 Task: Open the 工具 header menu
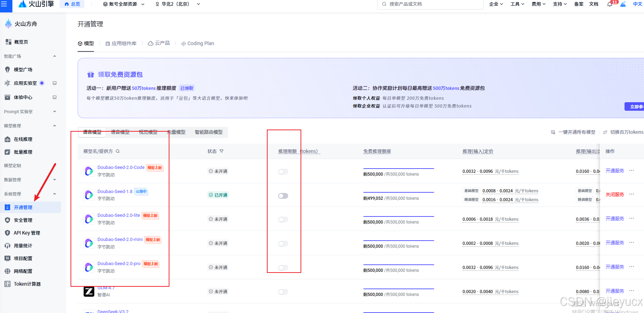[x=517, y=4]
